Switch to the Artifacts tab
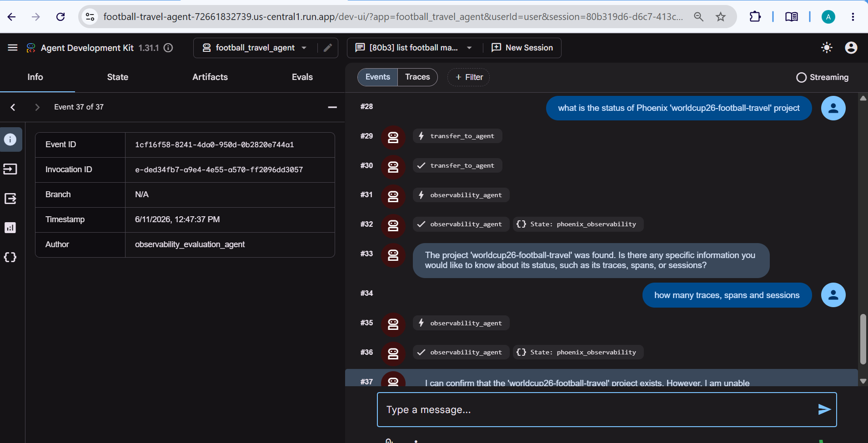 [210, 77]
